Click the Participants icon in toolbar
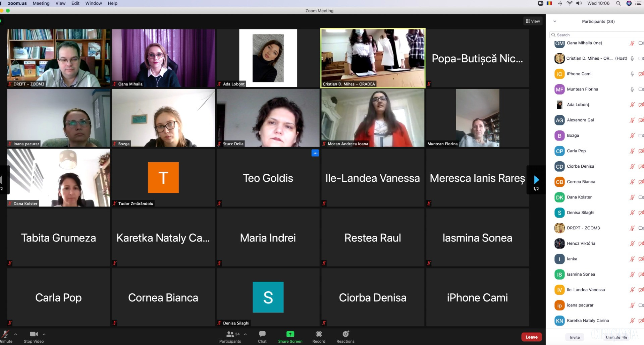 230,334
